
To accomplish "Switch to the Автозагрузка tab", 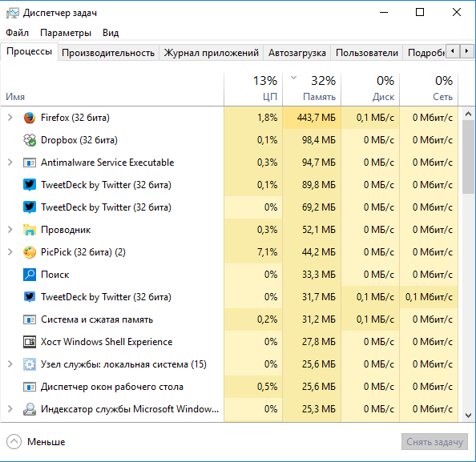I will [x=296, y=53].
